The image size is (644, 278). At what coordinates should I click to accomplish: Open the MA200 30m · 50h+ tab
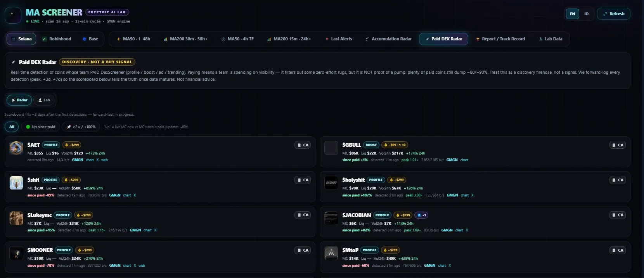tap(185, 39)
